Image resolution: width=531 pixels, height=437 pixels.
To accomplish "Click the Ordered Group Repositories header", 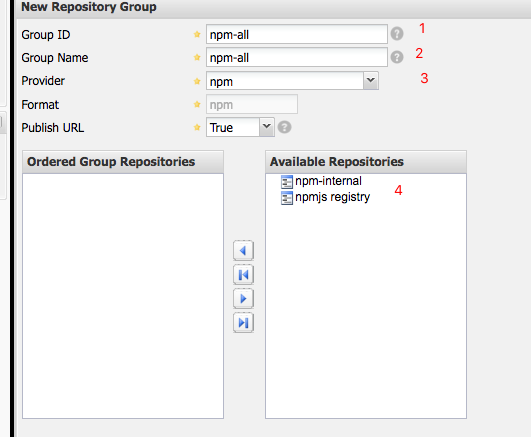I will point(123,162).
